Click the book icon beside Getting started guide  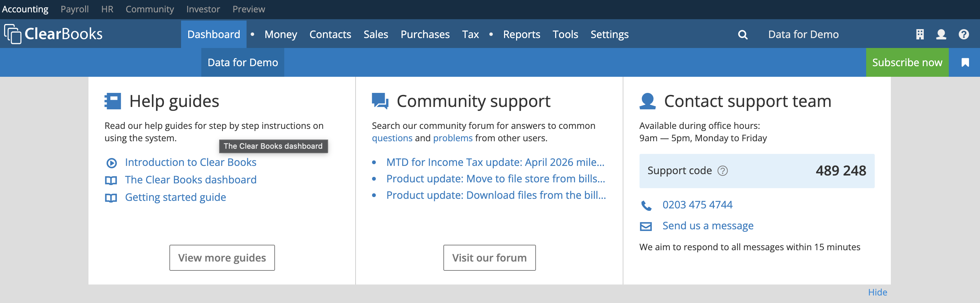click(111, 198)
